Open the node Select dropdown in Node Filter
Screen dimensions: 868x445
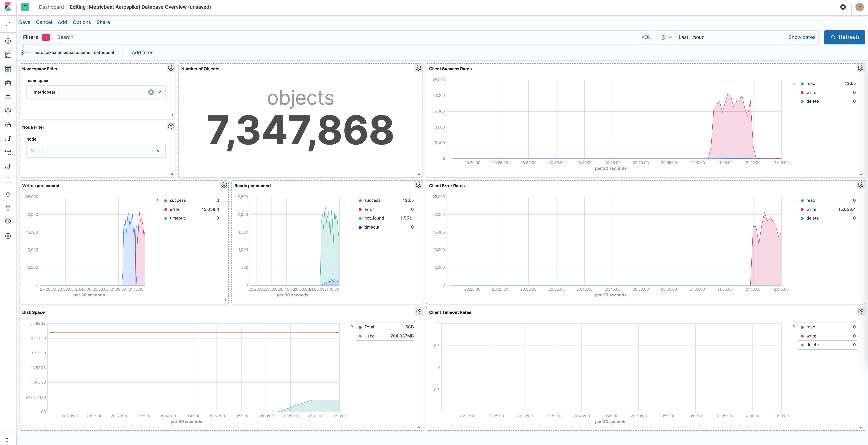tap(158, 151)
